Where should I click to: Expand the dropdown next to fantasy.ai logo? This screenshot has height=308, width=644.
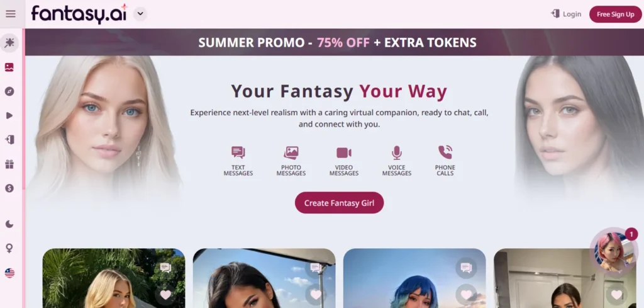pos(140,14)
